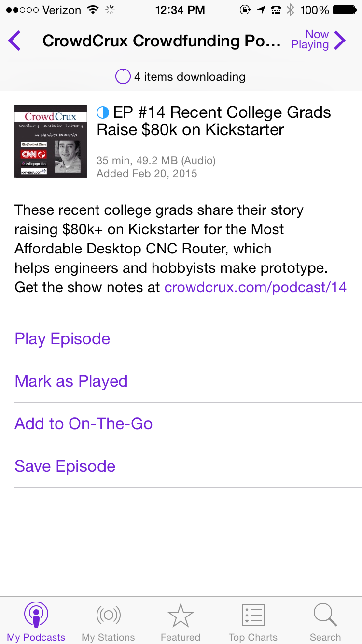Tap the half-played blue status icon
This screenshot has width=362, height=644.
pos(103,113)
